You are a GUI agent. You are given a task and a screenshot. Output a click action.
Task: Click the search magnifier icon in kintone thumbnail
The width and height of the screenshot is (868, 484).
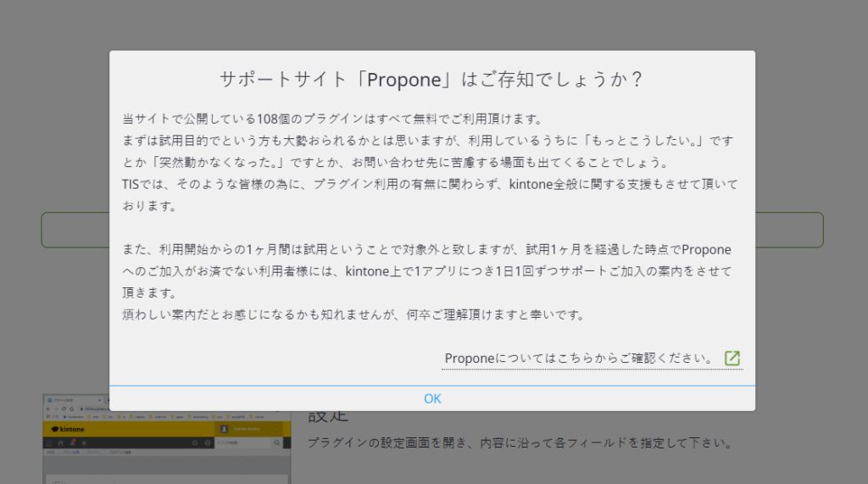tap(276, 442)
